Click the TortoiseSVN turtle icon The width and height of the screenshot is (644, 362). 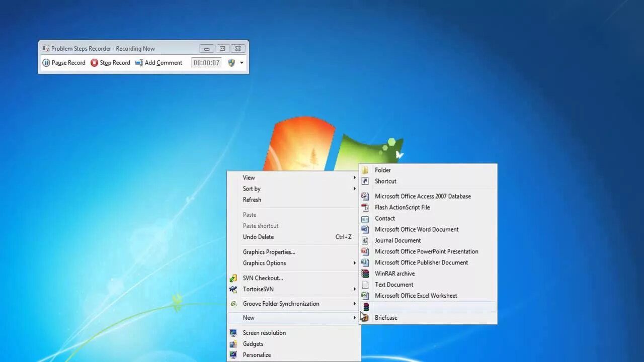[x=233, y=289]
